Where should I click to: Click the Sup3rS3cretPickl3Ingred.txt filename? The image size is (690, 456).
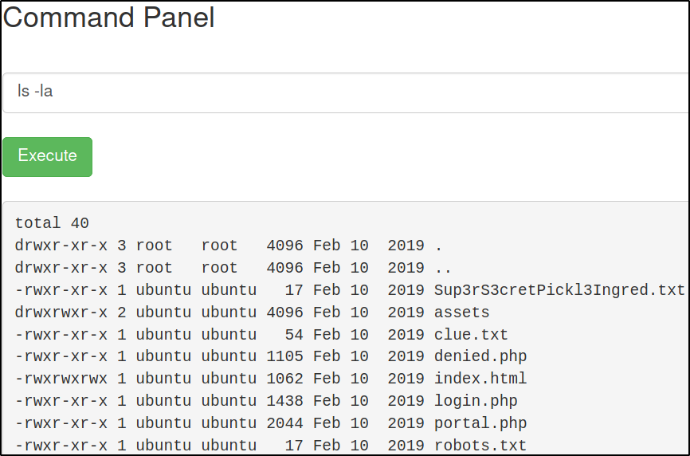click(x=559, y=290)
